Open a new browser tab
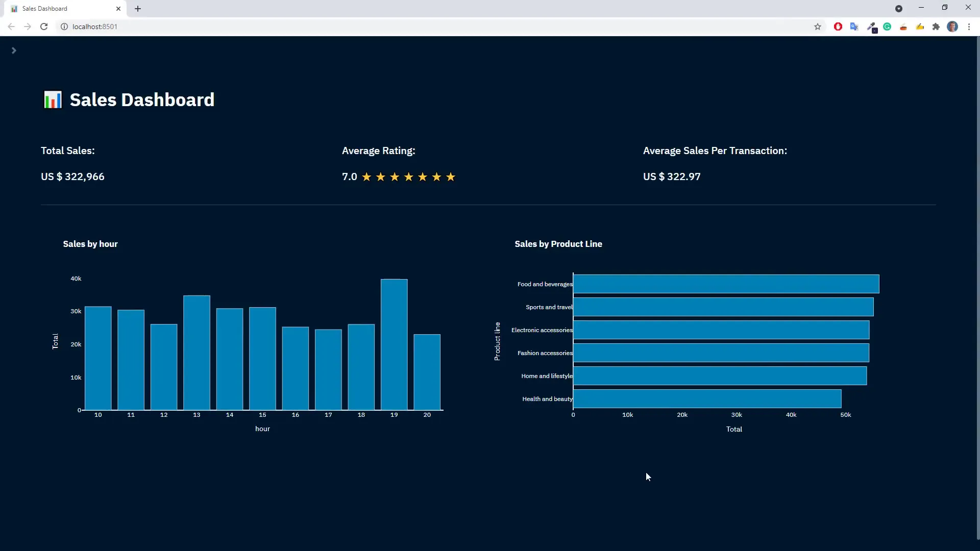Viewport: 980px width, 551px height. (138, 9)
